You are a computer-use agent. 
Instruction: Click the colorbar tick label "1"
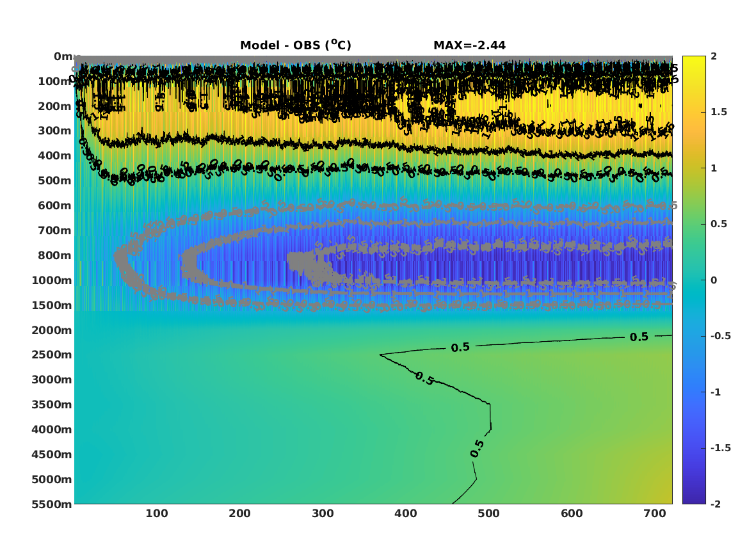click(714, 168)
